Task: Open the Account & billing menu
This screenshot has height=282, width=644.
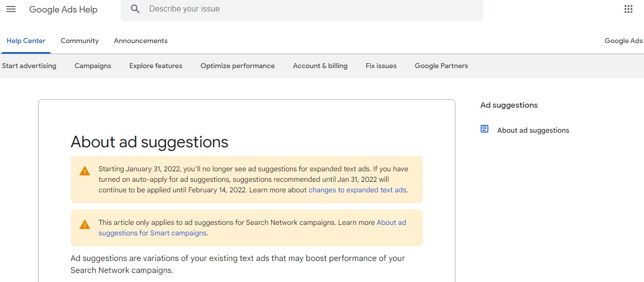Action: (320, 66)
